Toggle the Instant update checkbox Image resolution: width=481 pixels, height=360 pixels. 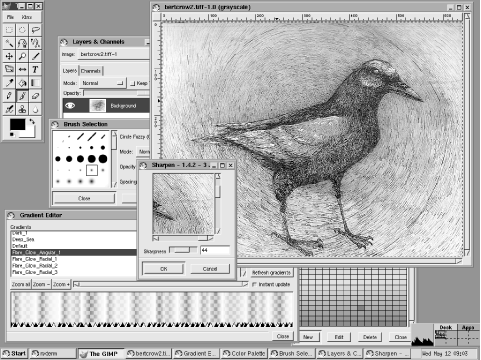254,284
